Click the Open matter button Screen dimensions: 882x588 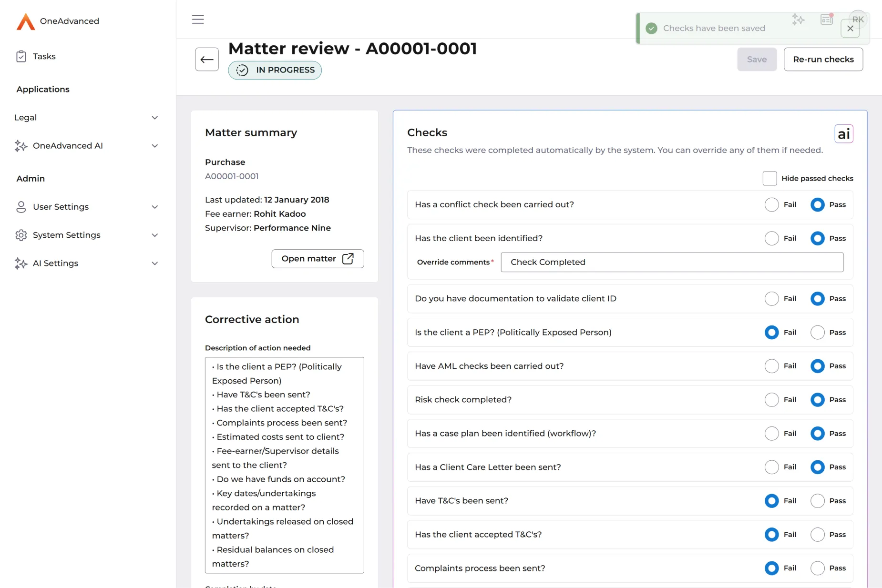[x=318, y=259]
